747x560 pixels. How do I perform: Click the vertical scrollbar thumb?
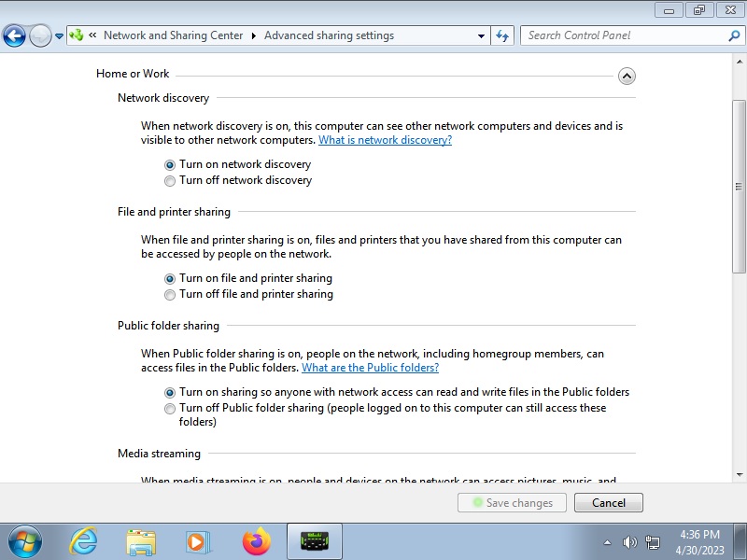[x=739, y=186]
